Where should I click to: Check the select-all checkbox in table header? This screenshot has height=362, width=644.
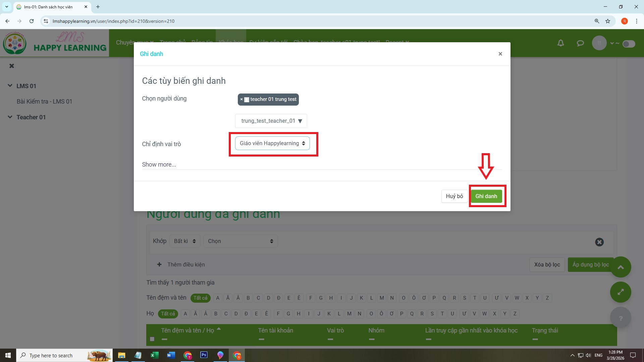(152, 339)
